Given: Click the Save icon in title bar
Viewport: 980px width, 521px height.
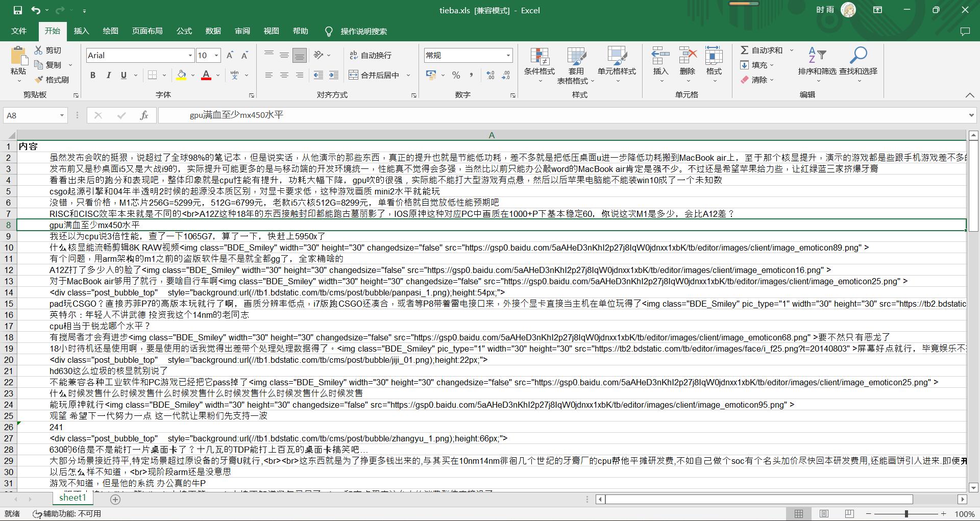Looking at the screenshot, I should [x=17, y=10].
